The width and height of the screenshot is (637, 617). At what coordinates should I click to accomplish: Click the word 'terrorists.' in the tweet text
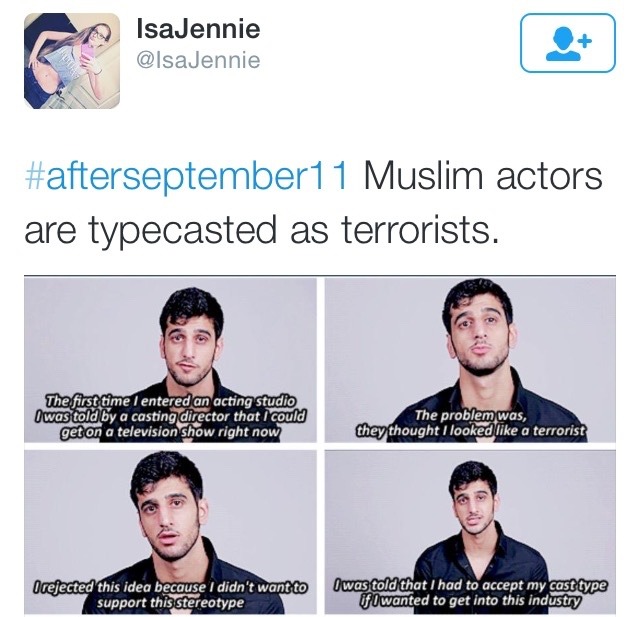coord(420,229)
